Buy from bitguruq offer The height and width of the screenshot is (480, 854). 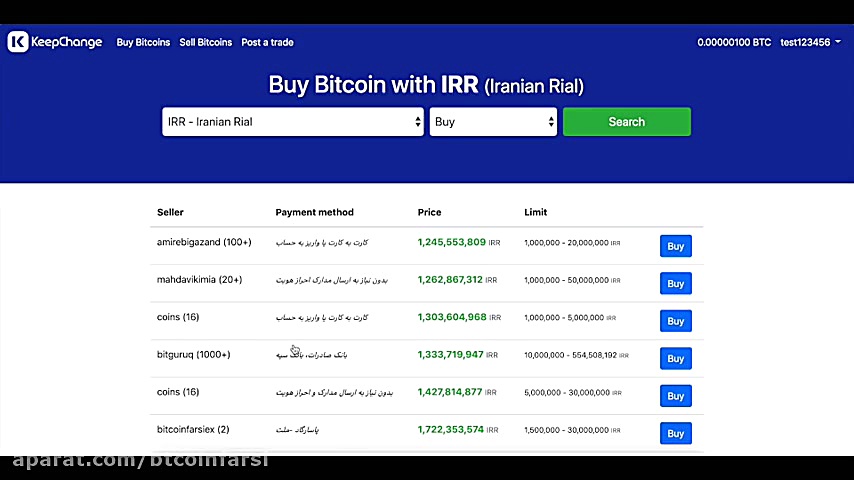pos(676,359)
